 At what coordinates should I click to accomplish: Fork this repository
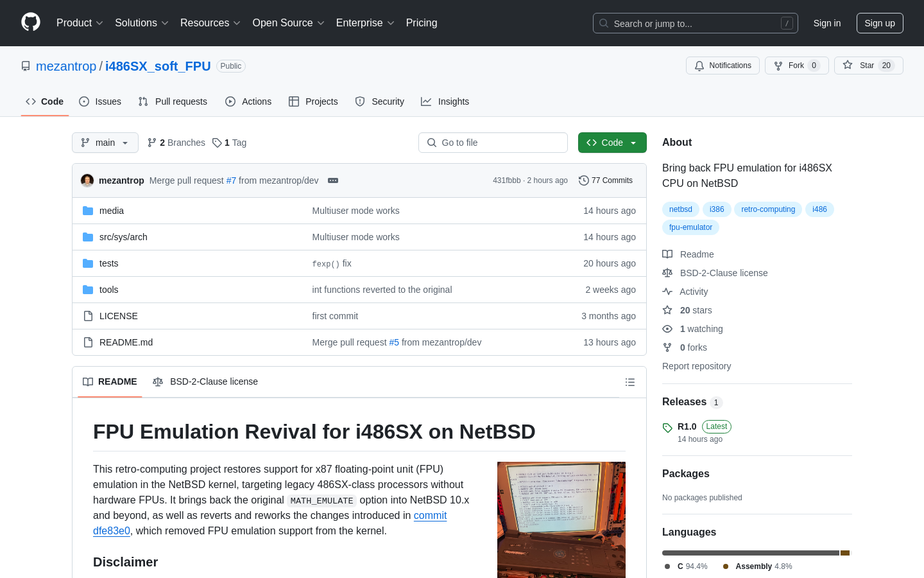click(796, 66)
